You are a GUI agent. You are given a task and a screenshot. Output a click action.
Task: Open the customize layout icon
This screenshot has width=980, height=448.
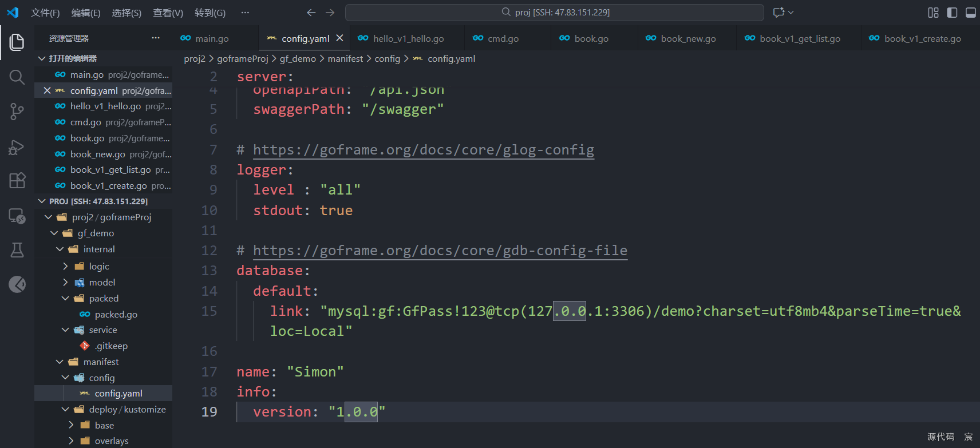click(x=933, y=13)
